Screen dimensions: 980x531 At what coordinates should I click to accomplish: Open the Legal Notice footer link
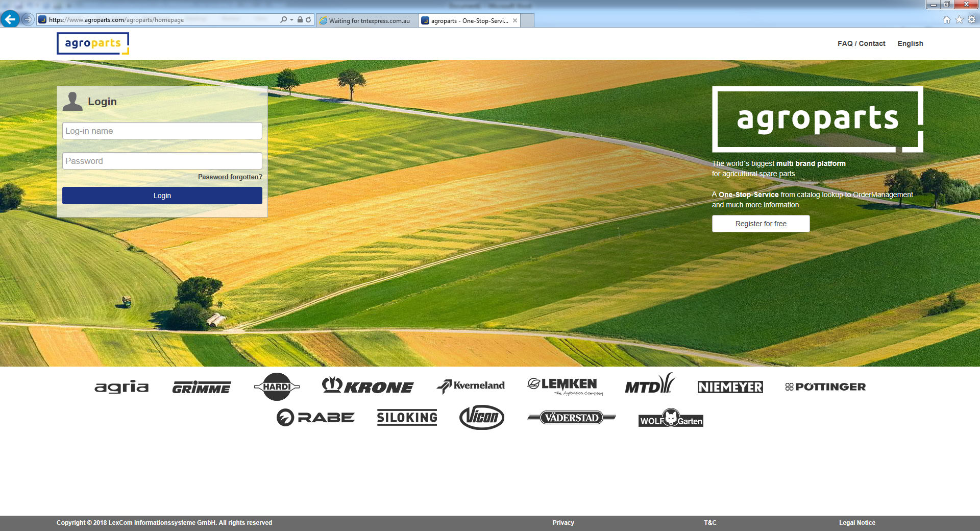coord(857,523)
